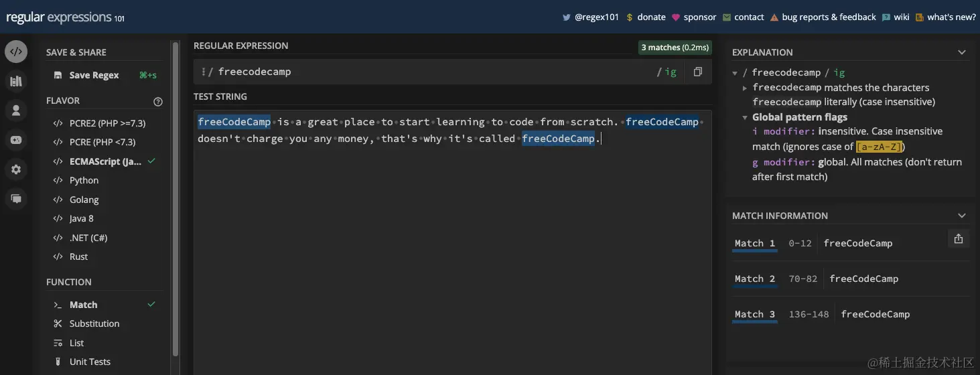
Task: Open the regex editor sidebar icon
Action: click(16, 52)
